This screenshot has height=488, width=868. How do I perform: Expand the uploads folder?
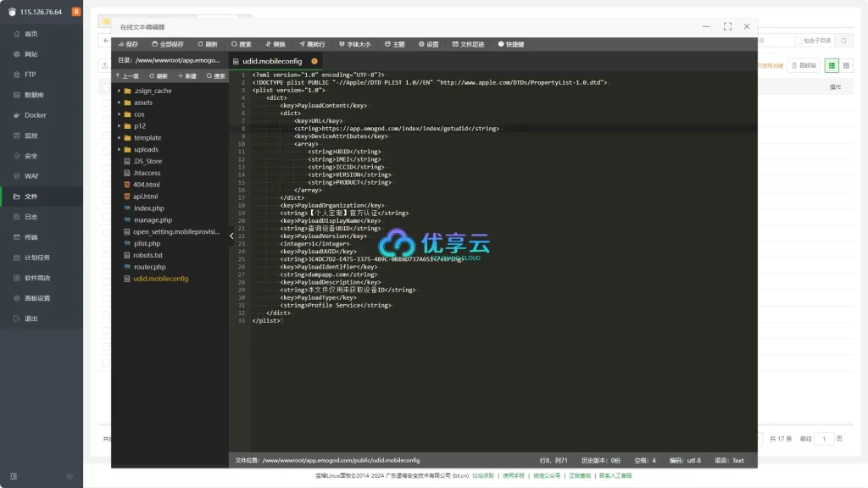coord(120,149)
